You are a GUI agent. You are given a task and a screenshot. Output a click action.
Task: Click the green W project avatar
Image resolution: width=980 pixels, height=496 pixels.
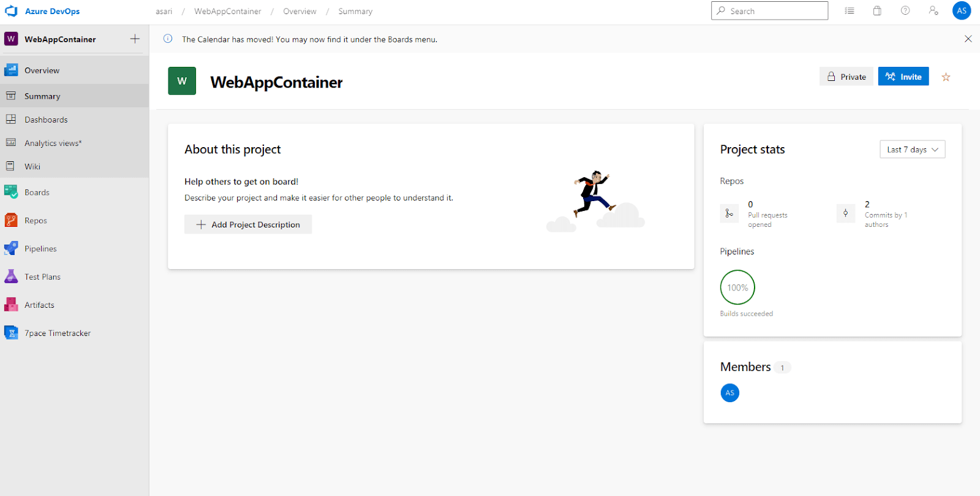(182, 81)
